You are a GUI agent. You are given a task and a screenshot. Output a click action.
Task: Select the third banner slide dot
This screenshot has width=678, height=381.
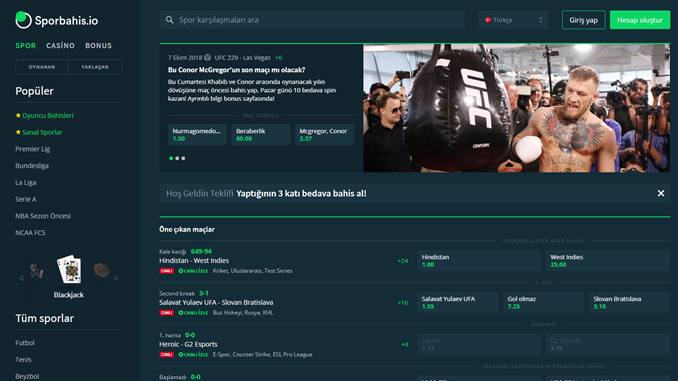click(x=183, y=158)
